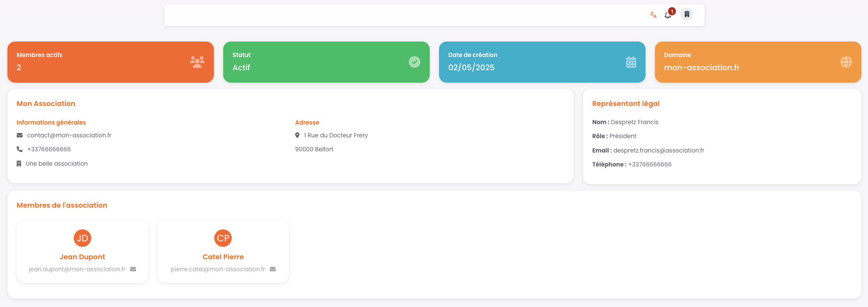Click the map pin address icon

pos(297,135)
